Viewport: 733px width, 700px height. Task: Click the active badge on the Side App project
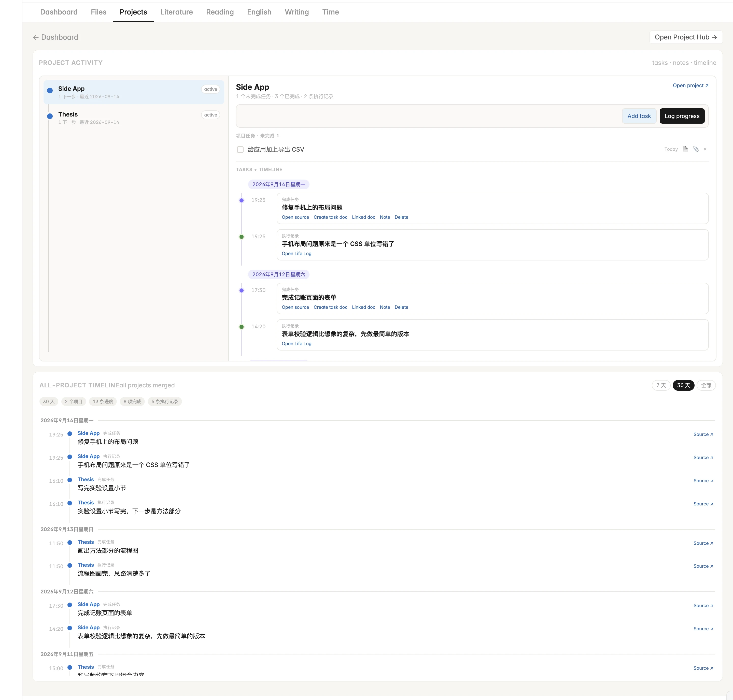coord(210,89)
